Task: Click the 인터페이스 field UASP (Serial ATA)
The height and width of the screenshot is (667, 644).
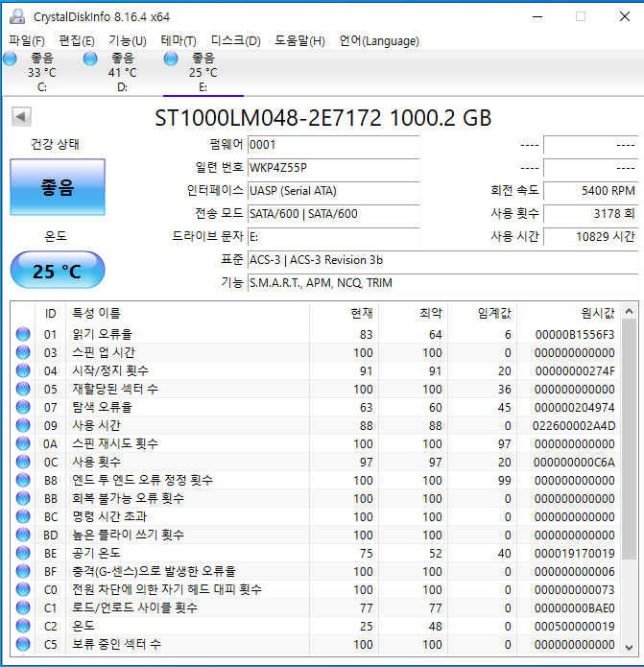Action: tap(333, 191)
